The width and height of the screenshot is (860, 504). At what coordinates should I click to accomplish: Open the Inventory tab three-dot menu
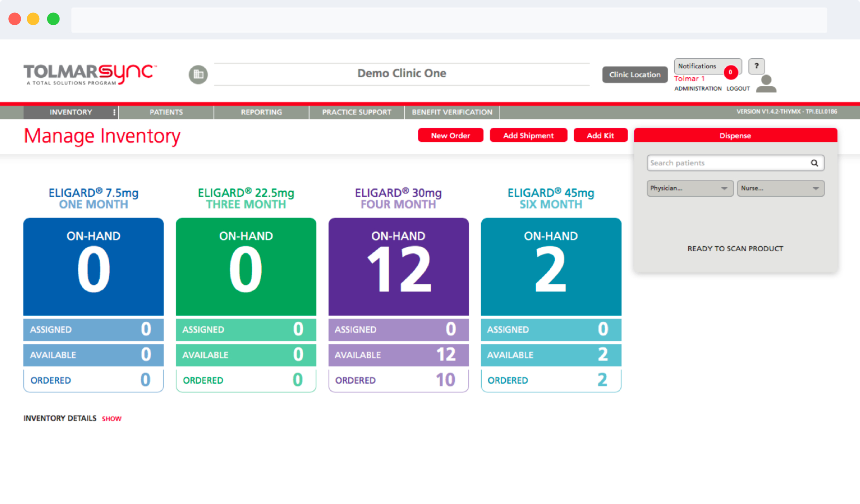point(114,112)
